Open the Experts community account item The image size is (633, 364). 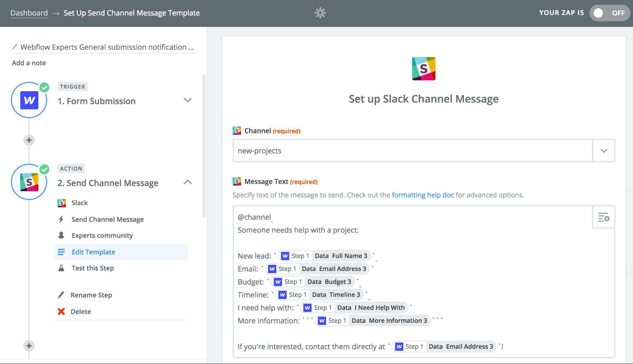pyautogui.click(x=120, y=235)
